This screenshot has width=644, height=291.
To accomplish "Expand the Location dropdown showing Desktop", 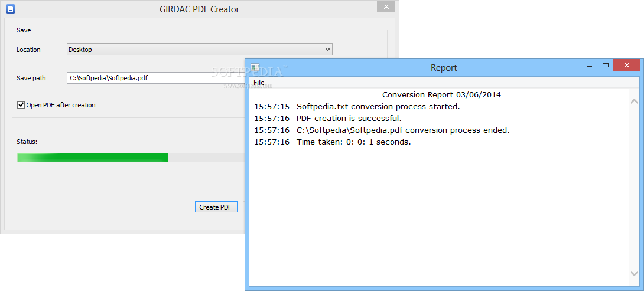I will [199, 50].
